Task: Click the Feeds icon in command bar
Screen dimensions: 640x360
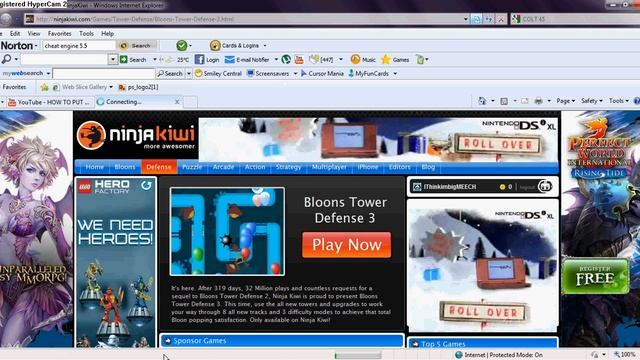Action: (x=504, y=101)
